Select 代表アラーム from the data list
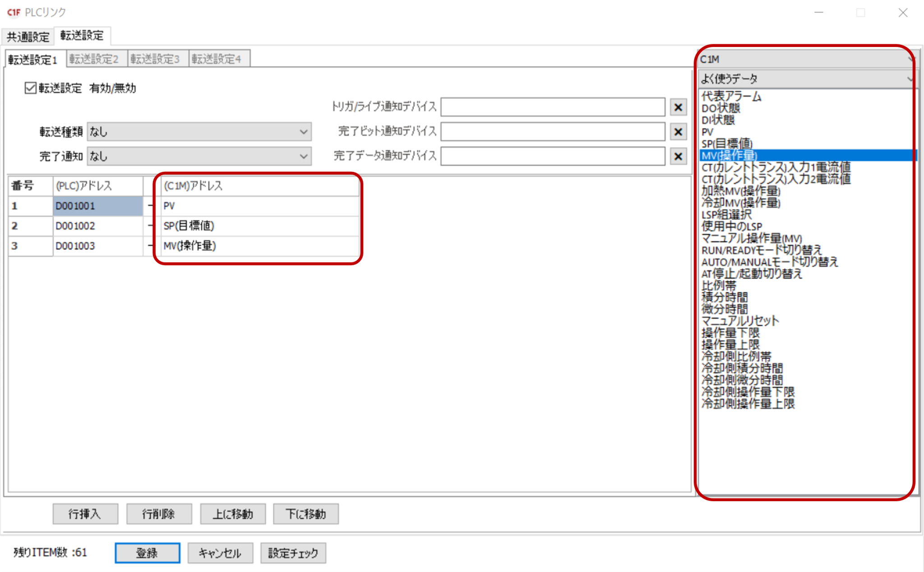Image resolution: width=924 pixels, height=572 pixels. tap(730, 96)
